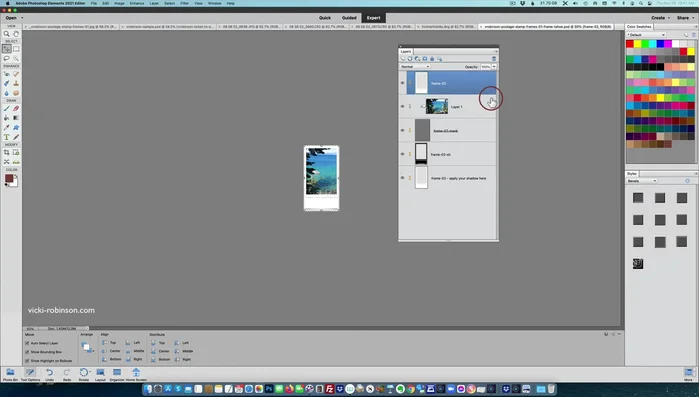
Task: Open the Bevels styles dropdown
Action: [642, 181]
